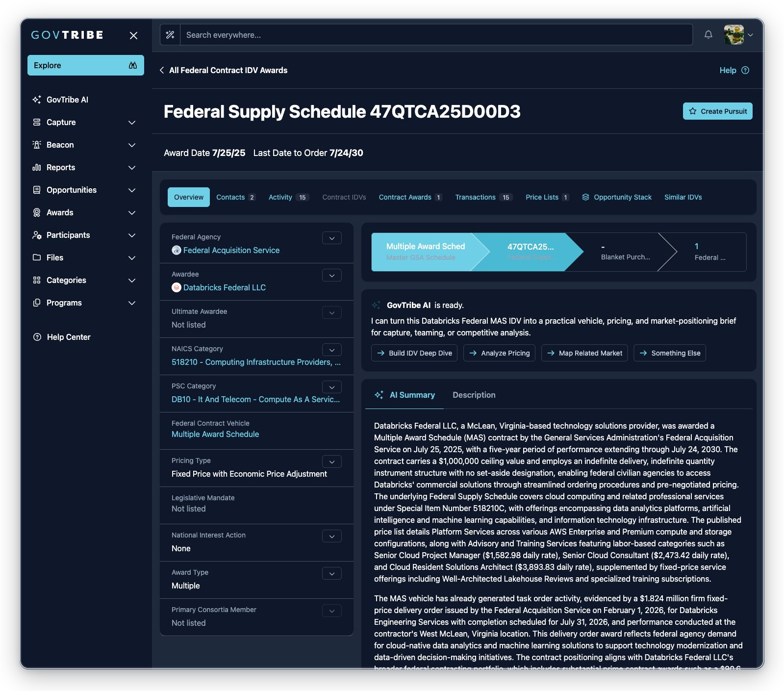Screen dimensions: 784x691
Task: Click the Search everywhere input field
Action: (436, 35)
